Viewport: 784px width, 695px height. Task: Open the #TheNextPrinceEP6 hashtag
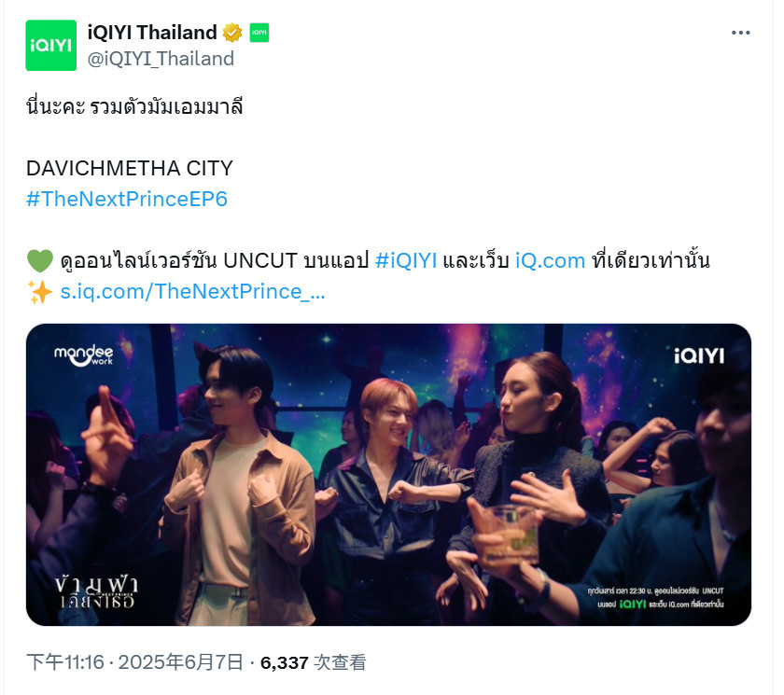point(127,199)
